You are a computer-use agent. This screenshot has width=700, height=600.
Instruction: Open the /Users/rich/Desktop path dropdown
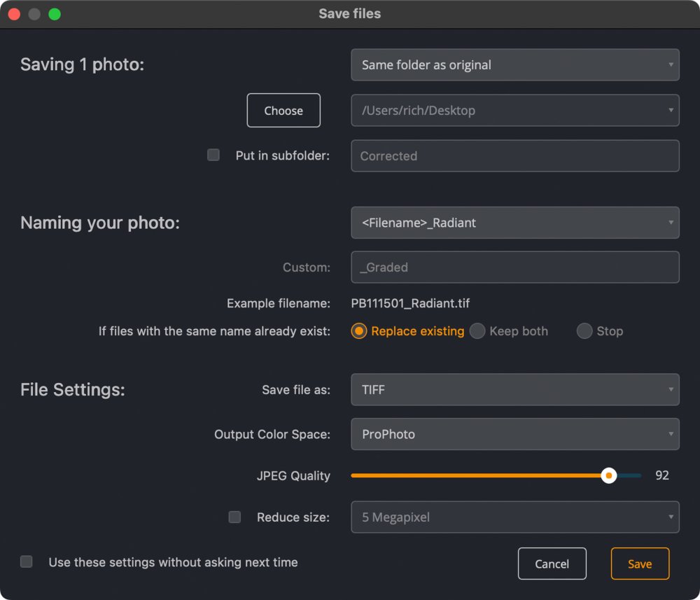click(x=514, y=111)
